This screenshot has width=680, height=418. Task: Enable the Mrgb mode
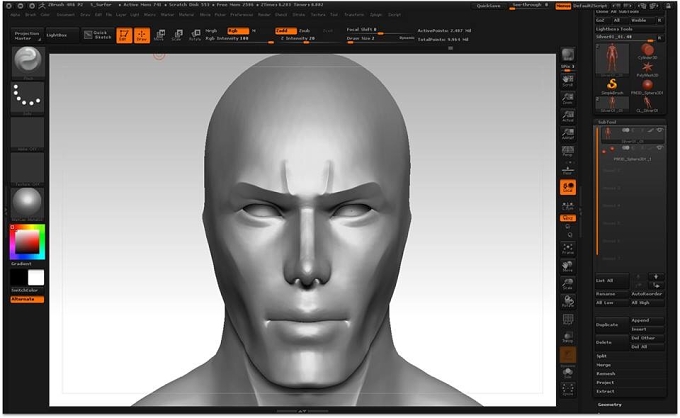(x=212, y=31)
